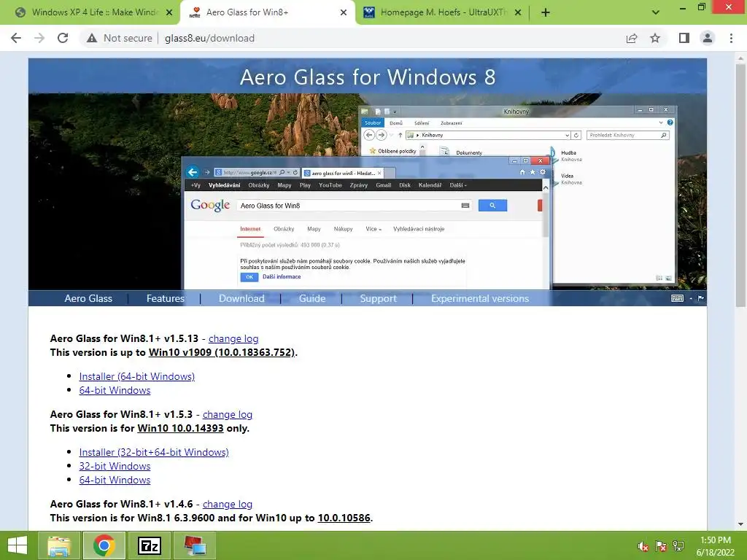Image resolution: width=747 pixels, height=560 pixels.
Task: Download Installer (32-bit+64-bit Windows)
Action: [x=154, y=452]
